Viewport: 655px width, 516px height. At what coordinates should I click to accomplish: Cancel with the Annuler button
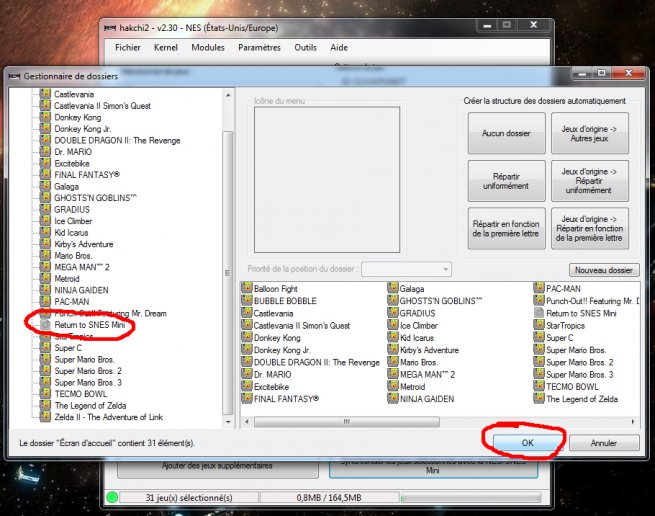pos(604,443)
